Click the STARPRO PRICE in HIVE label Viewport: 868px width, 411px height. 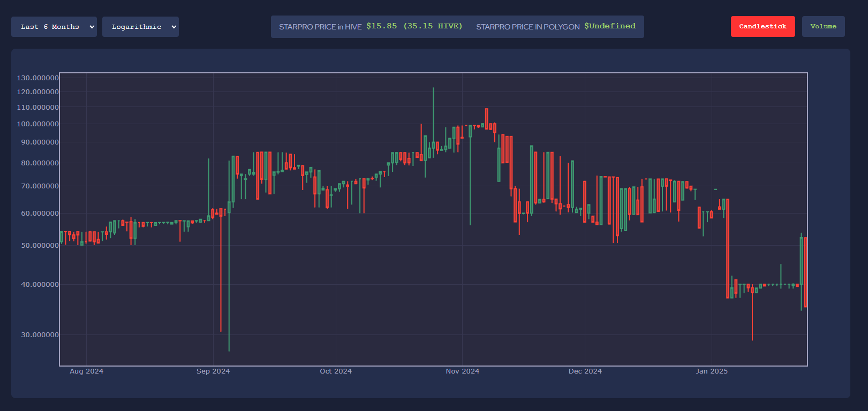point(320,27)
